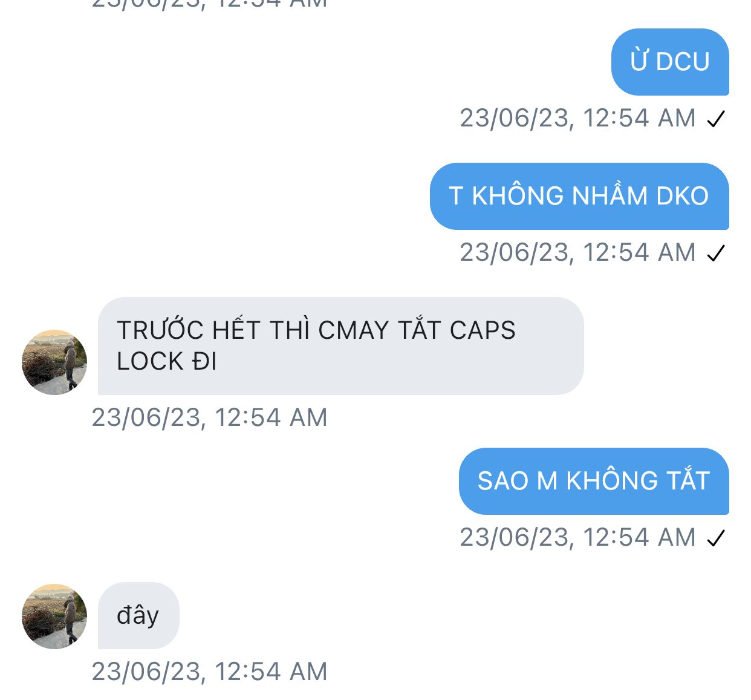The height and width of the screenshot is (700, 751).
Task: Click the avatar beside the 'TRƯỚC HẾT' message
Action: [54, 362]
